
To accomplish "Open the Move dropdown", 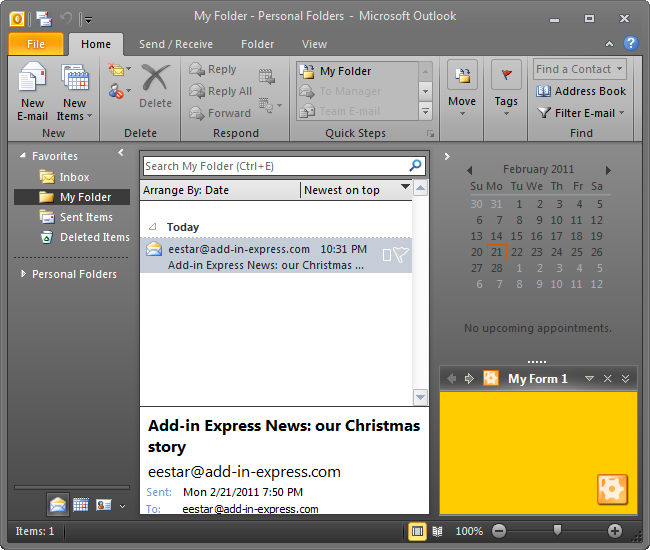I will tap(462, 89).
